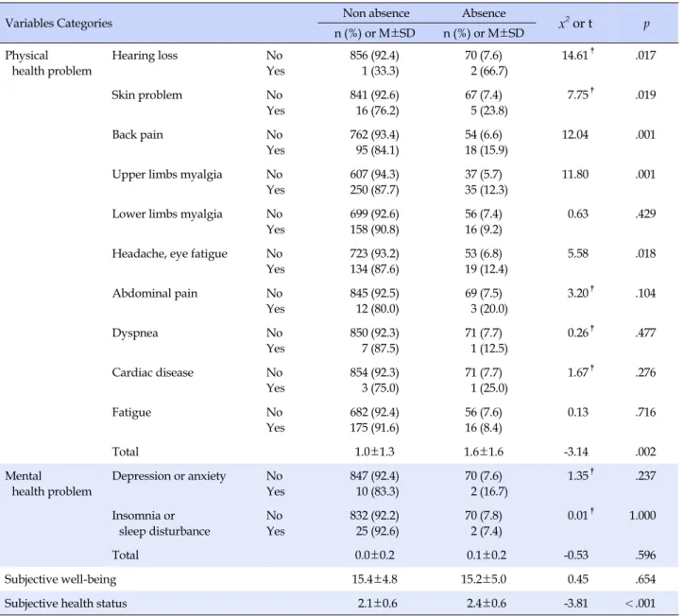Click the value '841 (92.6)'
This screenshot has width=683, height=616.
pyautogui.click(x=374, y=95)
